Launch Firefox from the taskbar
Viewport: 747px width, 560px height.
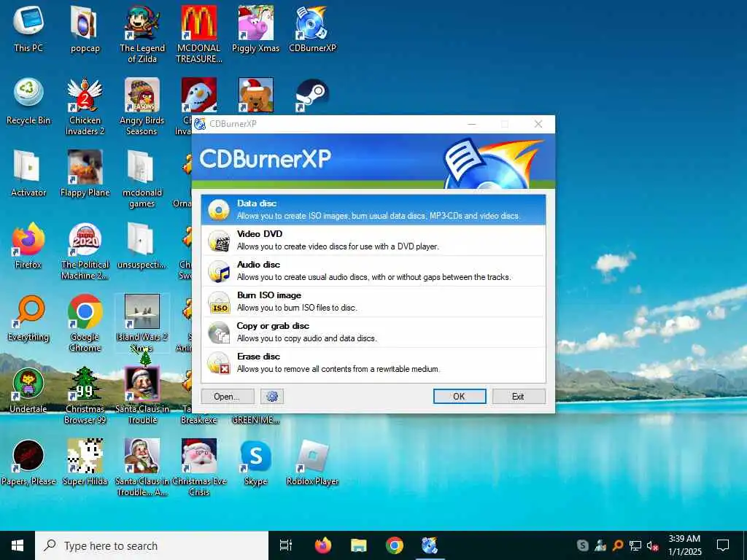click(323, 545)
